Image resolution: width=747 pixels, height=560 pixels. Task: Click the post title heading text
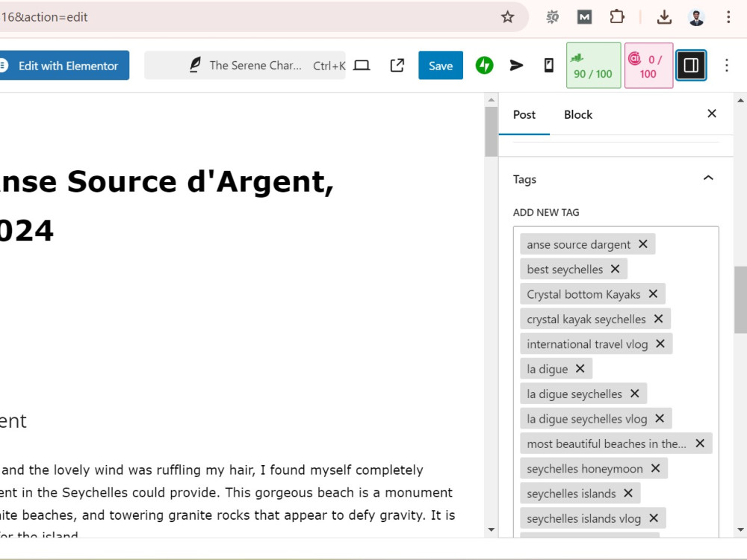coord(167,206)
